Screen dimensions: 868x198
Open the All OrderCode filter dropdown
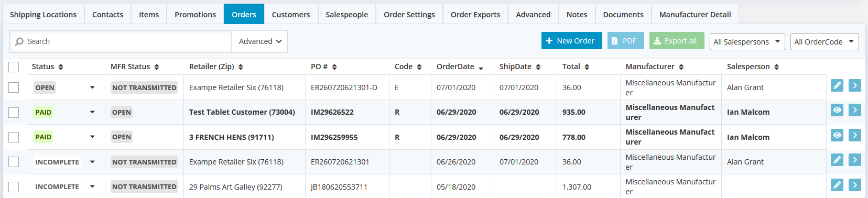pyautogui.click(x=824, y=41)
